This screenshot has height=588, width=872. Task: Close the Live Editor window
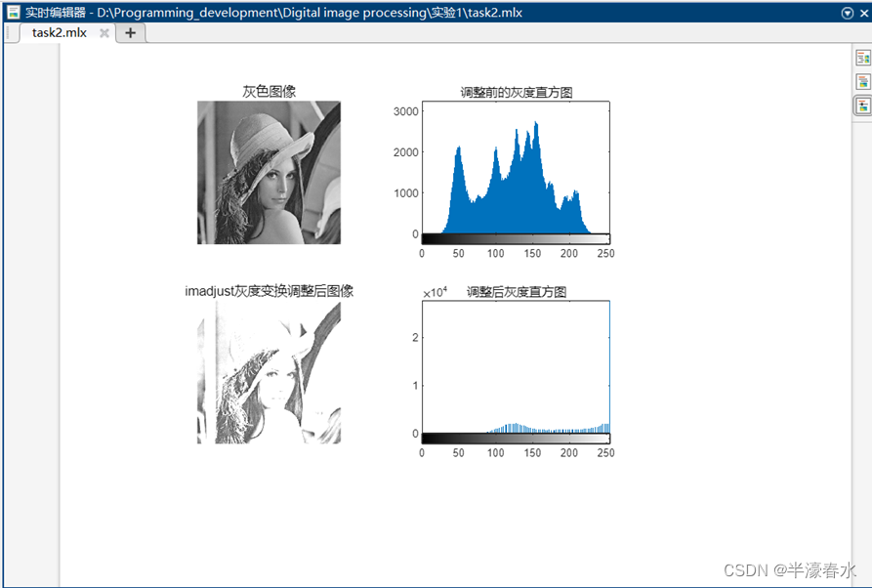pos(865,13)
